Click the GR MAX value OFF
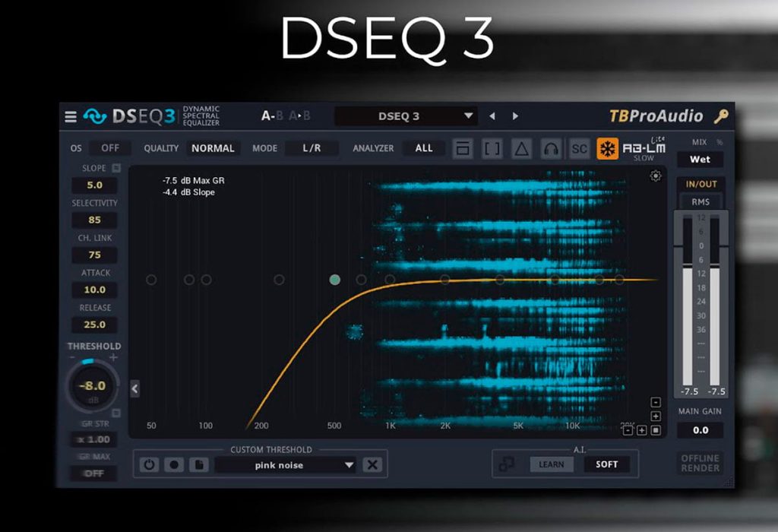The image size is (778, 532). [x=94, y=473]
